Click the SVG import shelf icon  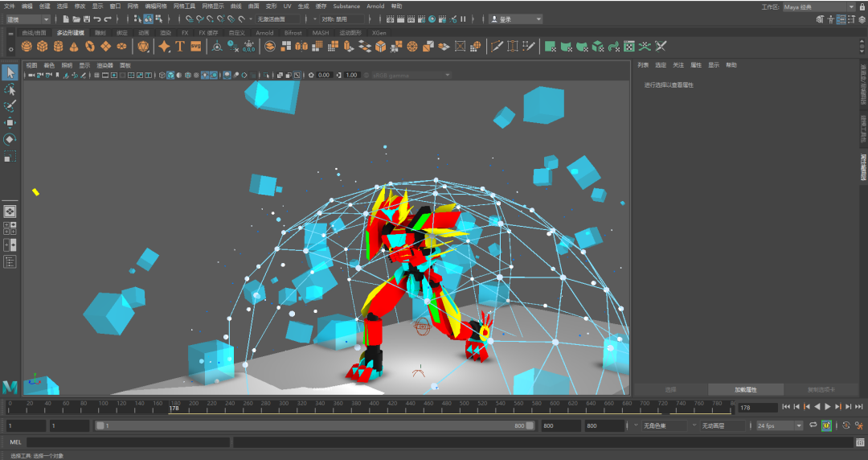(x=196, y=47)
